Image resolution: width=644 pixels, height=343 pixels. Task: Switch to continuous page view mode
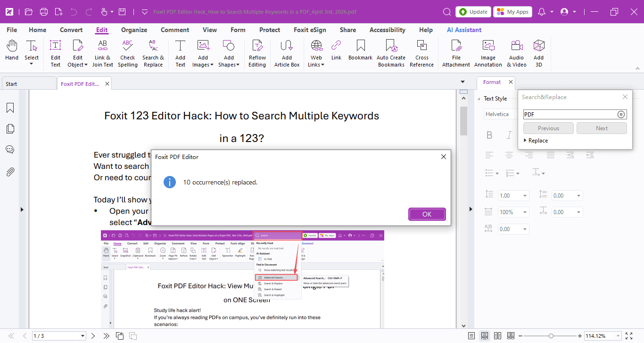485,336
